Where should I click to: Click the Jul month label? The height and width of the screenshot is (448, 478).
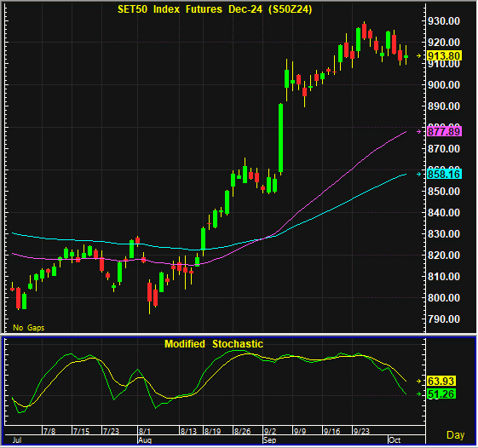pyautogui.click(x=17, y=440)
